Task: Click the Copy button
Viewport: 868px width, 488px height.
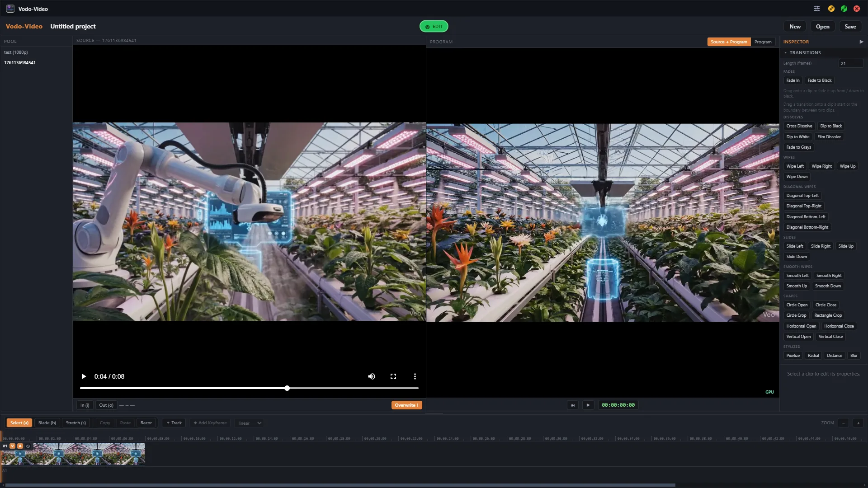Action: pos(105,423)
